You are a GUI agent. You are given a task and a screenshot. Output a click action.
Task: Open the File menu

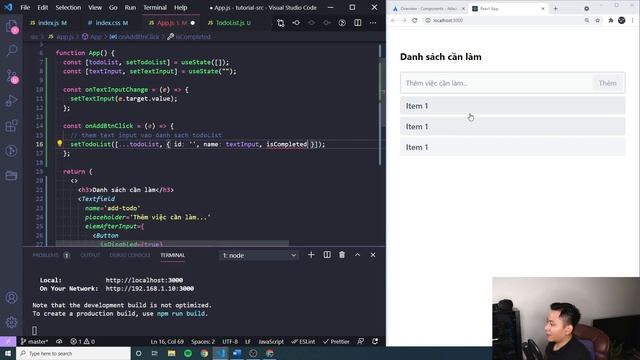click(x=25, y=8)
